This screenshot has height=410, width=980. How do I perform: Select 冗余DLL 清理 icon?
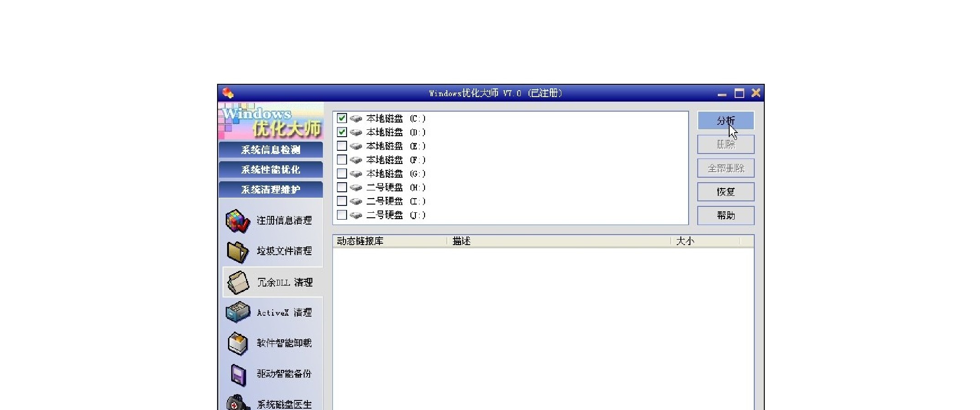(x=238, y=282)
